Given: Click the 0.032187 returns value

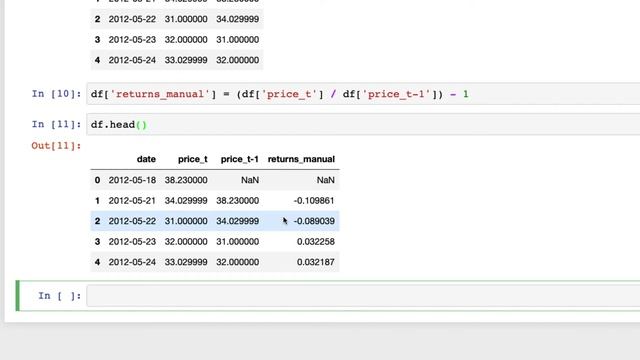Looking at the screenshot, I should coord(316,262).
